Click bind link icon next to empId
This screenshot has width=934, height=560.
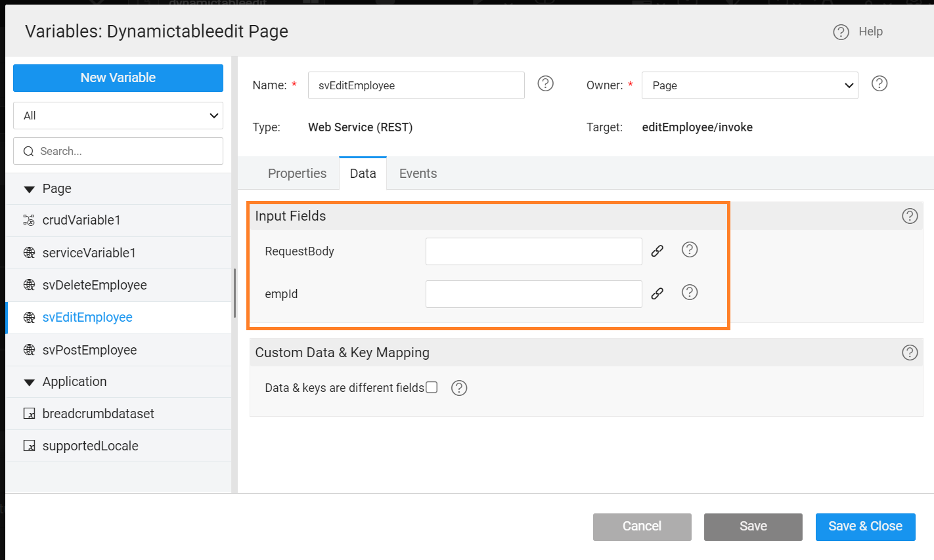coord(657,293)
